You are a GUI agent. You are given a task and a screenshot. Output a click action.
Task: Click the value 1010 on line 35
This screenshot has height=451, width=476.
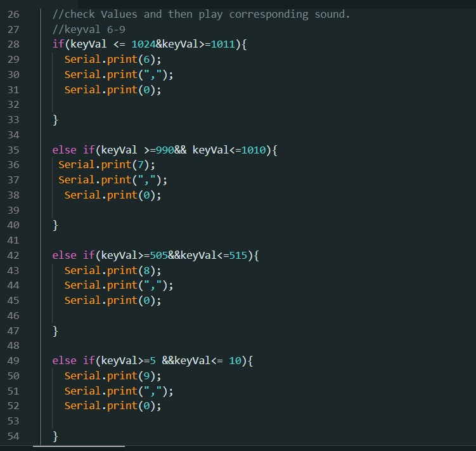point(253,150)
